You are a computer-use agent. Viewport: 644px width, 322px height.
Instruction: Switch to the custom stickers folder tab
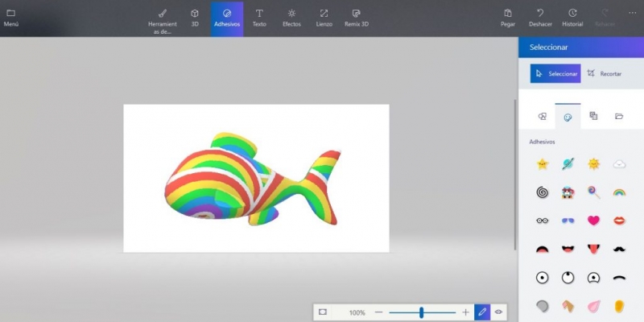[x=619, y=116]
